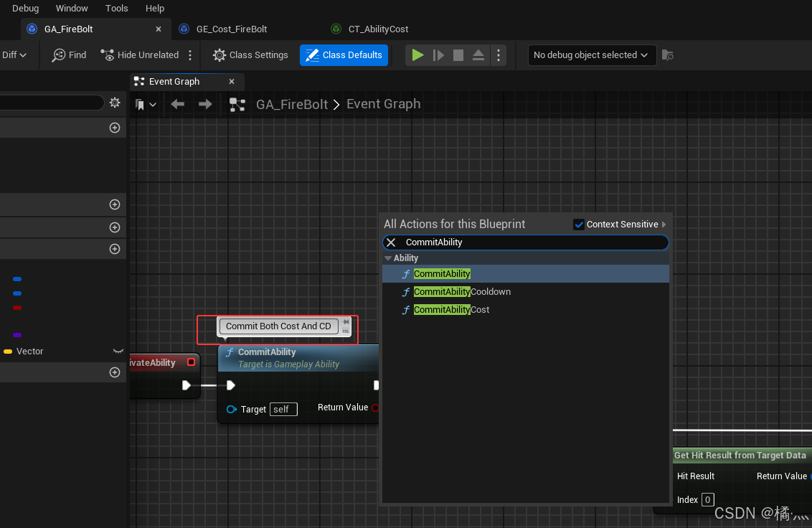Toggle Vector variable visibility eye

click(118, 352)
